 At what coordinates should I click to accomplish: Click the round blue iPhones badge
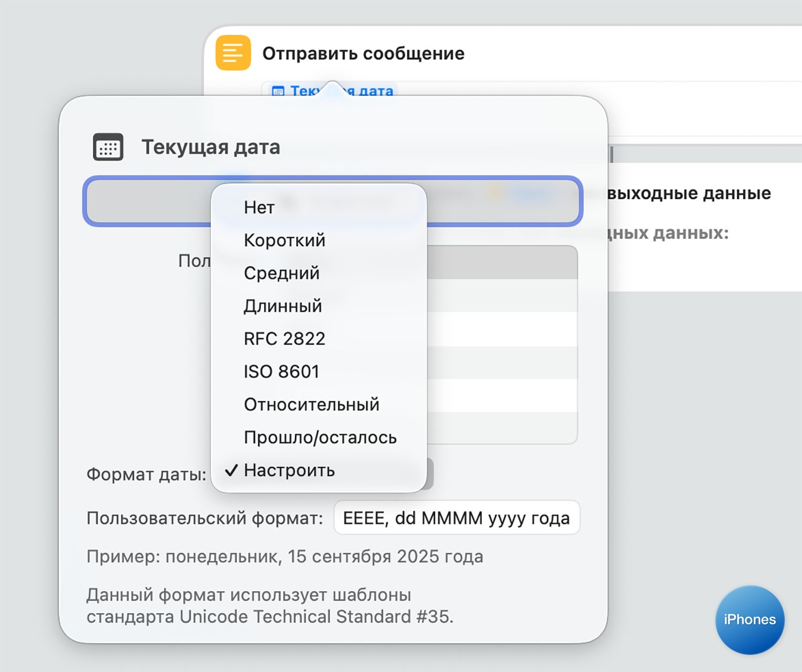[750, 620]
